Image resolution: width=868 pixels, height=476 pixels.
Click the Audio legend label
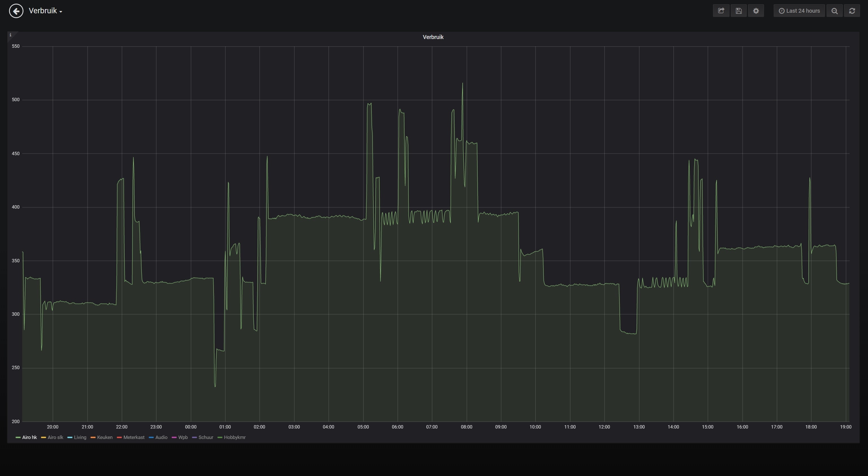coord(161,437)
